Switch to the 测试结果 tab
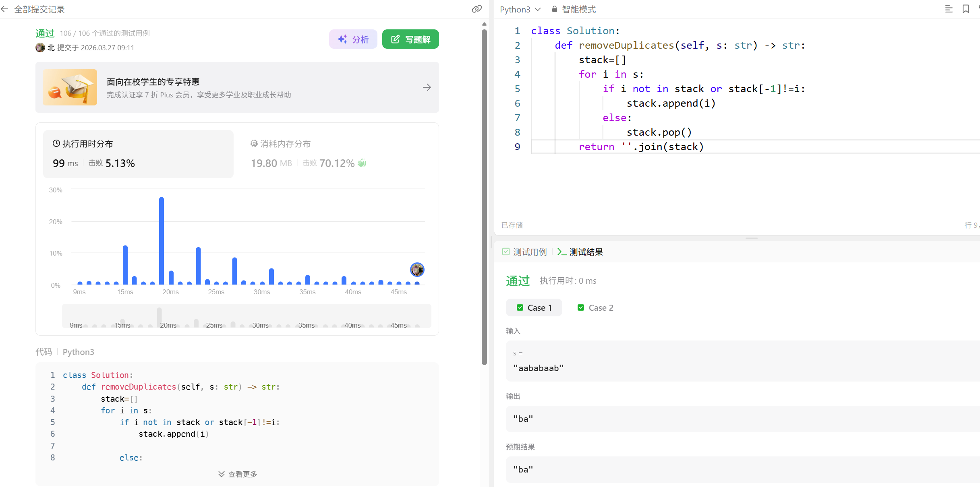 click(580, 252)
